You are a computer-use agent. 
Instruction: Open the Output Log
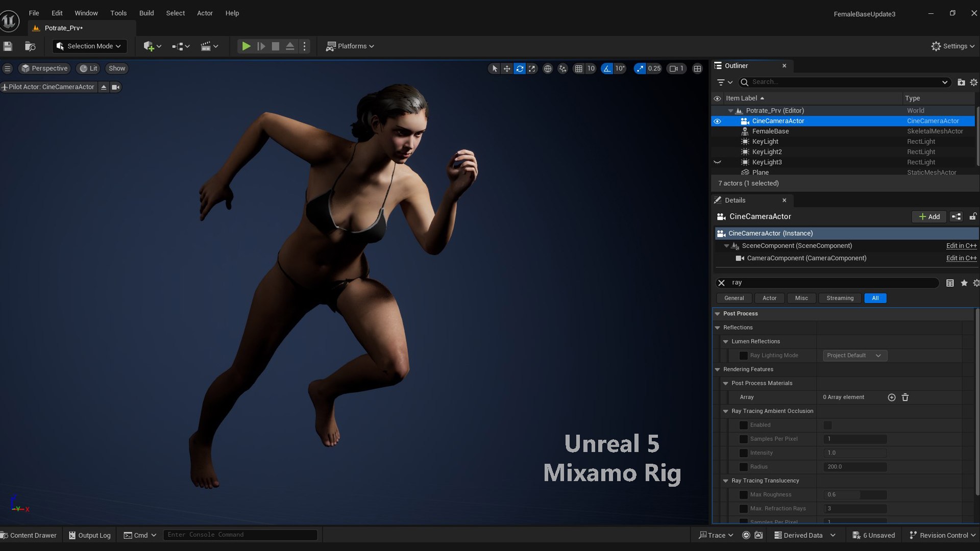click(90, 535)
